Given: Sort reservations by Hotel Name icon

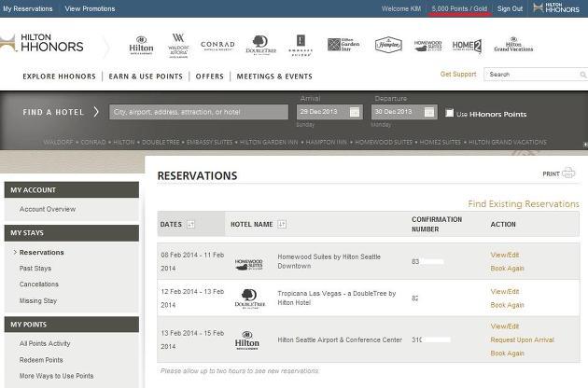Looking at the screenshot, I should 282,224.
